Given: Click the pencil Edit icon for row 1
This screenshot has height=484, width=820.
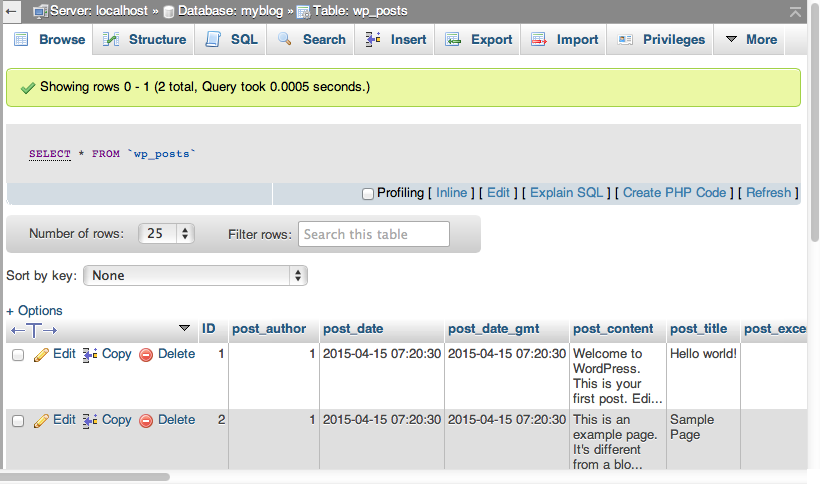Looking at the screenshot, I should click(x=41, y=354).
